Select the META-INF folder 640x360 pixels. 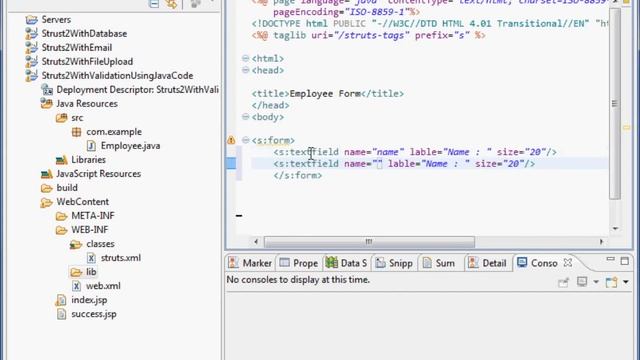(x=93, y=216)
